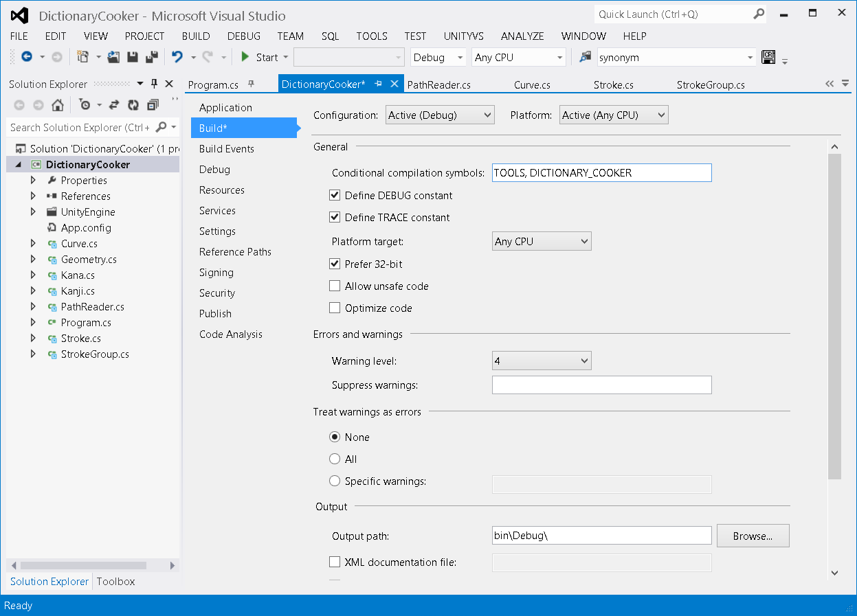
Task: Click the Collapse All icon in Solution Explorer
Action: click(153, 105)
